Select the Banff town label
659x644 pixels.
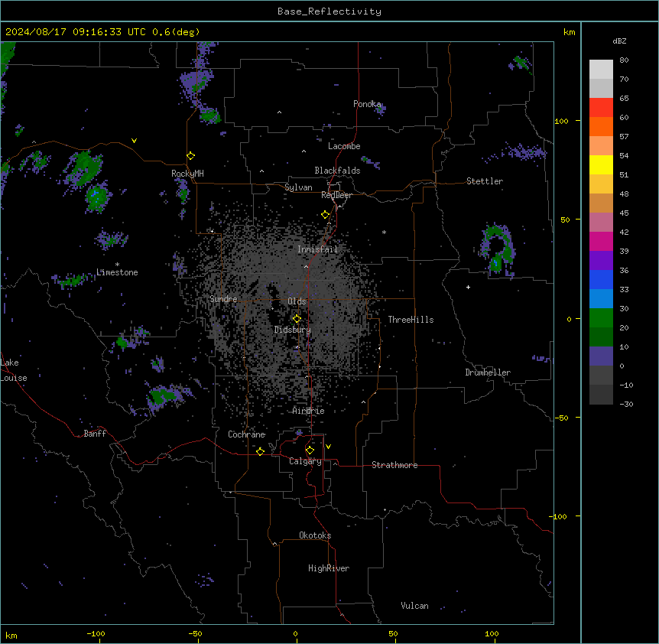click(95, 434)
